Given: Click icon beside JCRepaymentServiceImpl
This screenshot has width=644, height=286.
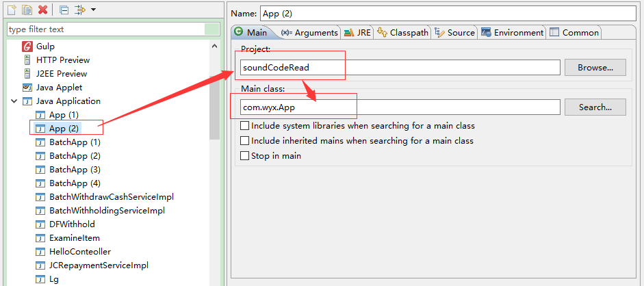Looking at the screenshot, I should point(40,265).
